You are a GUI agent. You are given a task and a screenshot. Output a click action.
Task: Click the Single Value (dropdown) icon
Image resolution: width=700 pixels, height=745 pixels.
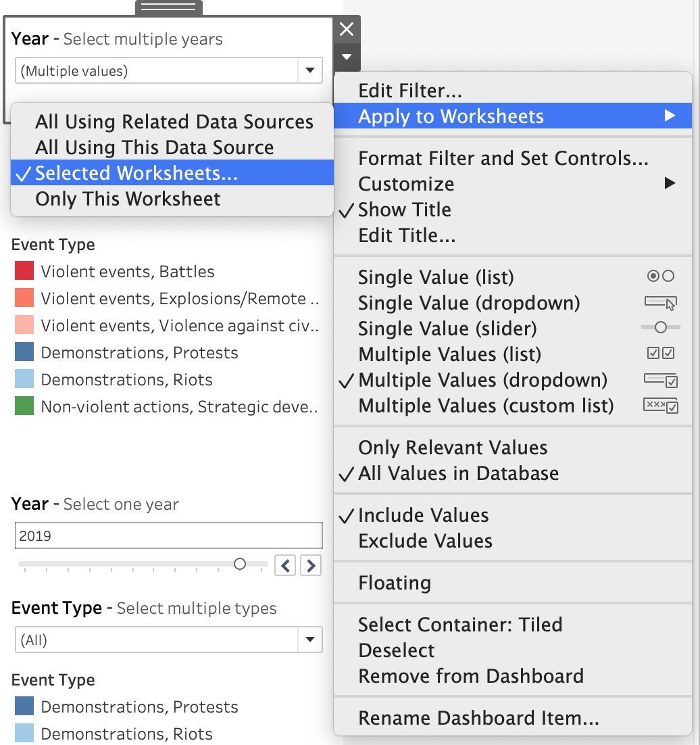[660, 303]
